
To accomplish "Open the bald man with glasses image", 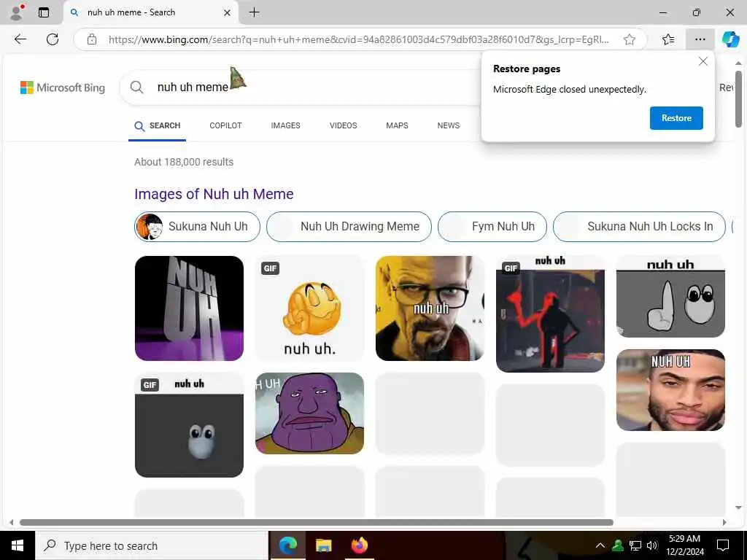I will tap(430, 308).
